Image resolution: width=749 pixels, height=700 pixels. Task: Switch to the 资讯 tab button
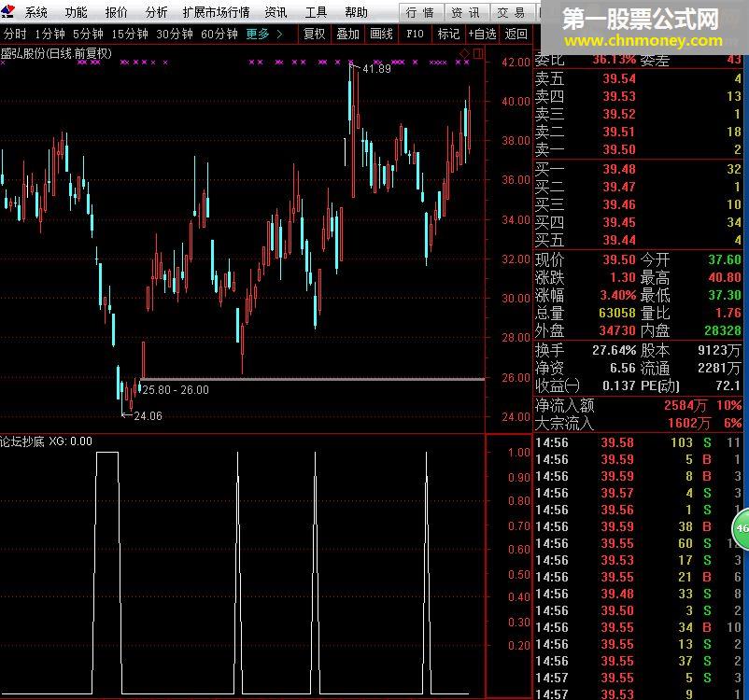[466, 12]
